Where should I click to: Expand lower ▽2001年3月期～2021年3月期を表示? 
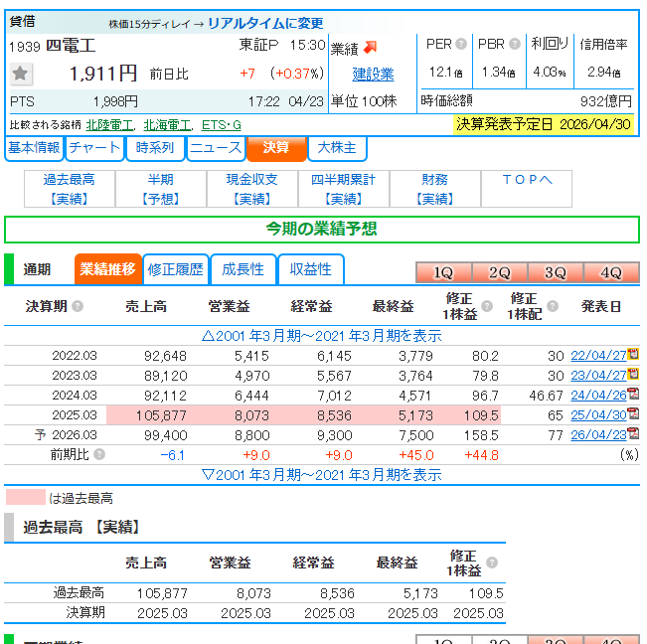click(321, 475)
